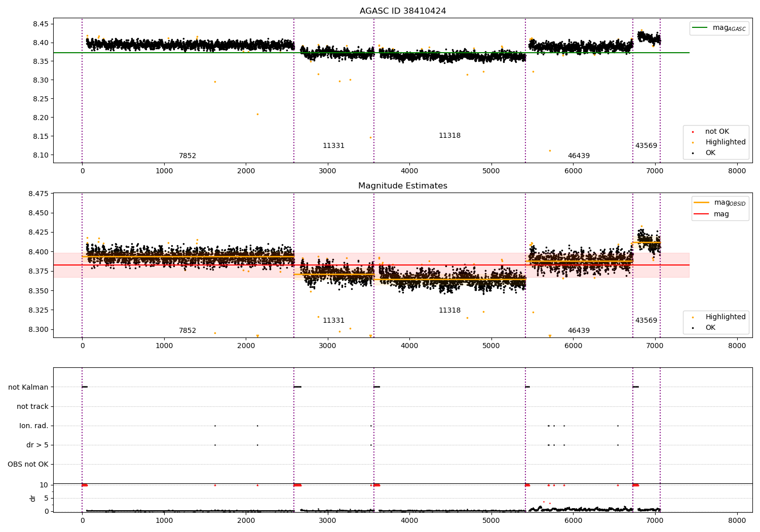Click obsid label 43569 in Magnitude Estimates plot
Screen dimensions: 760x532
(x=646, y=321)
